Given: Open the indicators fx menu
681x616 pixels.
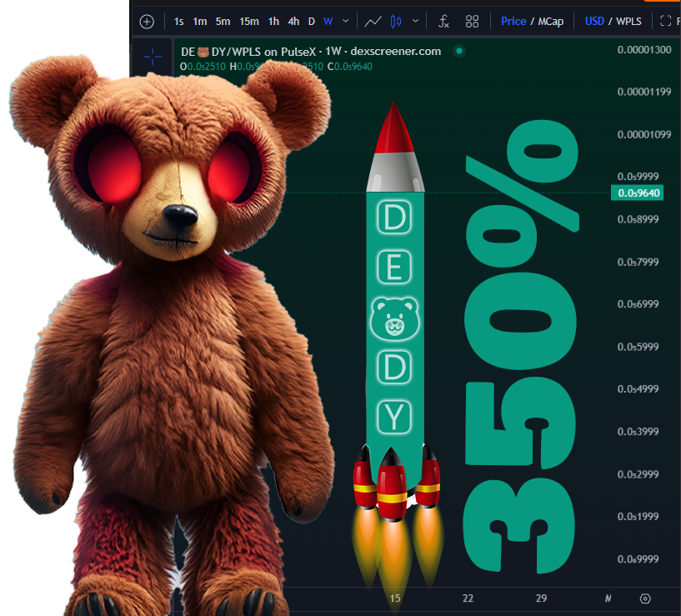Looking at the screenshot, I should [x=443, y=22].
